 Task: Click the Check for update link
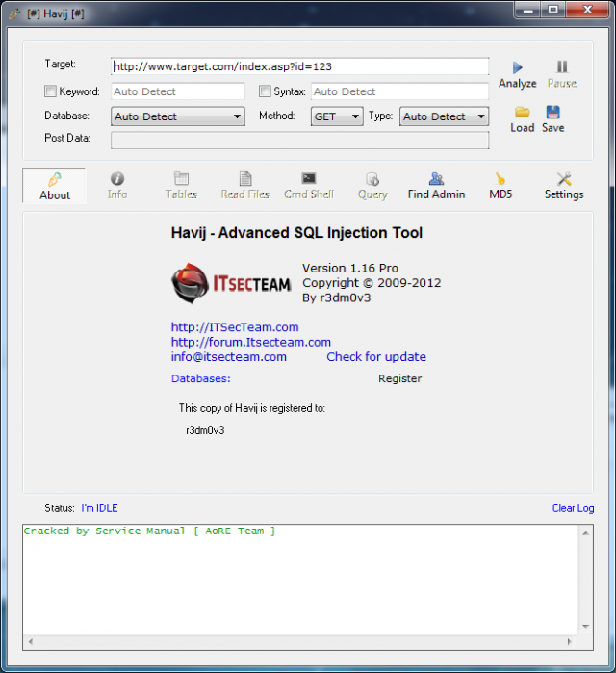[376, 356]
